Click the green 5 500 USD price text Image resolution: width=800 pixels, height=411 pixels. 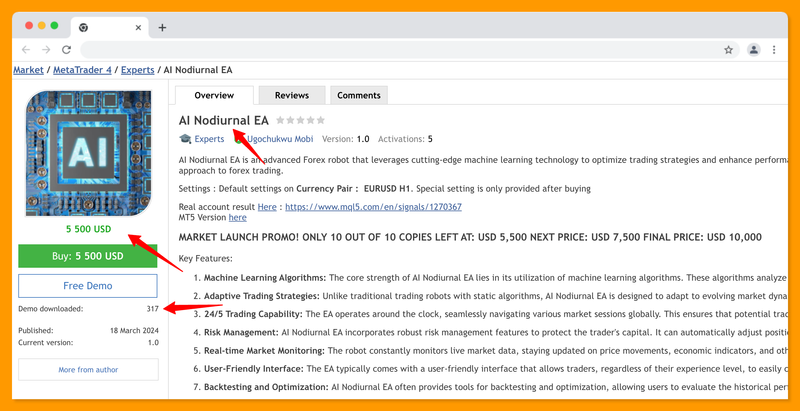[x=88, y=229]
